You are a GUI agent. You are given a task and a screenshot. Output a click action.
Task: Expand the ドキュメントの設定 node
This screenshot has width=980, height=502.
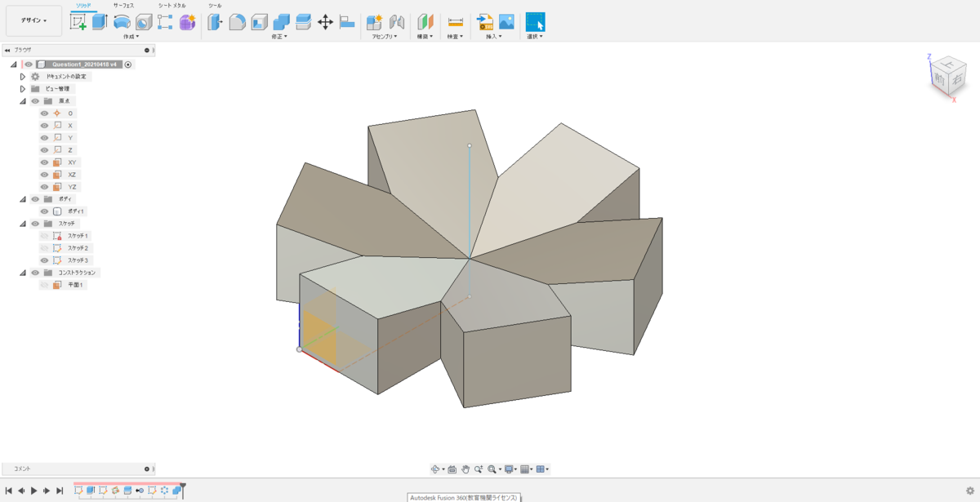click(23, 77)
